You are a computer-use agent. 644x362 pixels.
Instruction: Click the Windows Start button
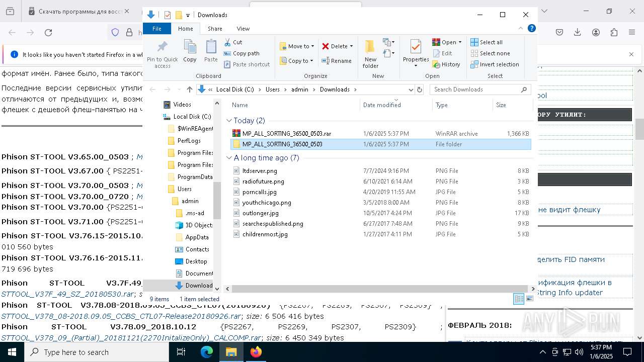pyautogui.click(x=12, y=352)
